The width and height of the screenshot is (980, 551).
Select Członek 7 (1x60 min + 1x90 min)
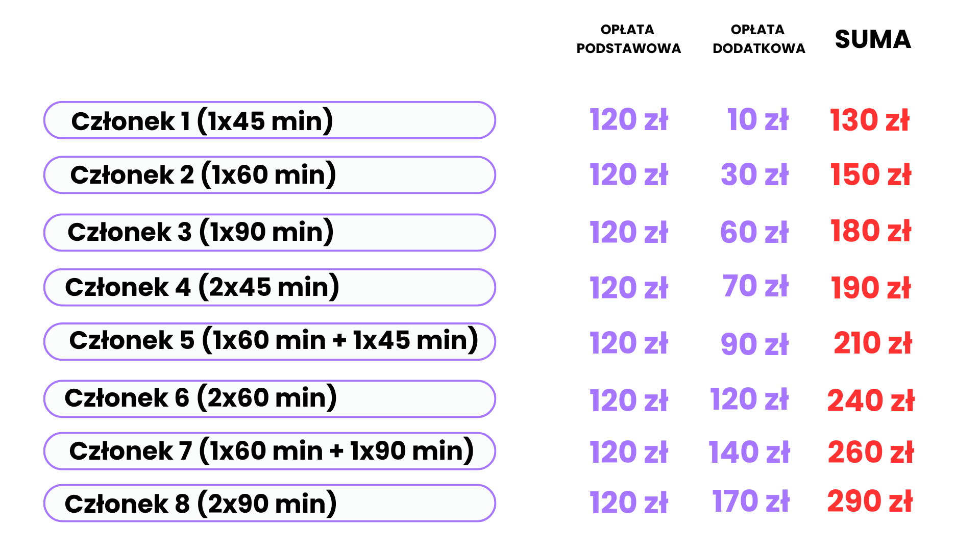tap(269, 451)
